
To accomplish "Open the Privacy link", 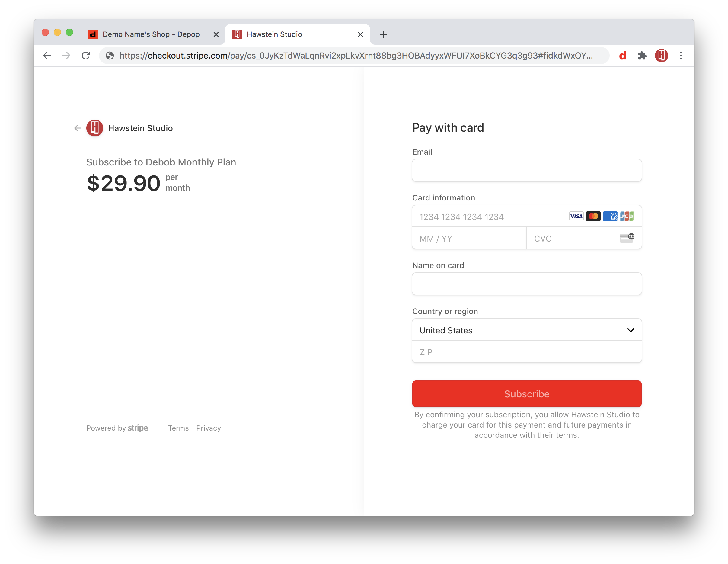I will 208,428.
